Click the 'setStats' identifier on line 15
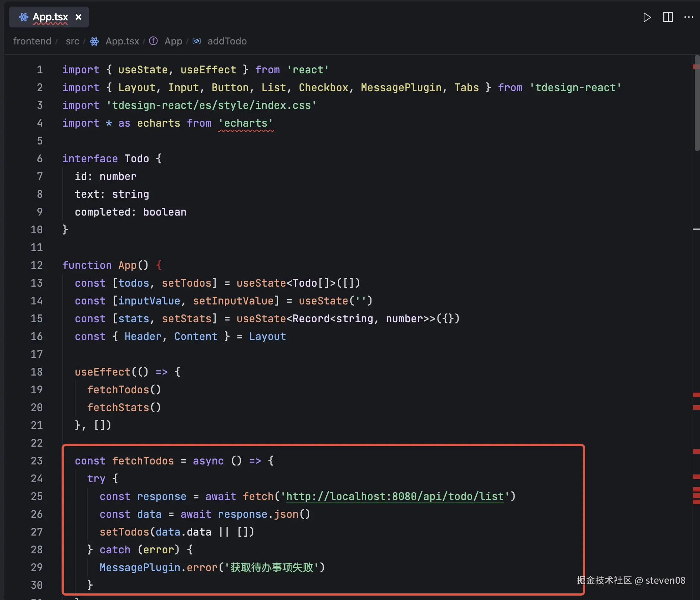700x600 pixels. pos(187,319)
